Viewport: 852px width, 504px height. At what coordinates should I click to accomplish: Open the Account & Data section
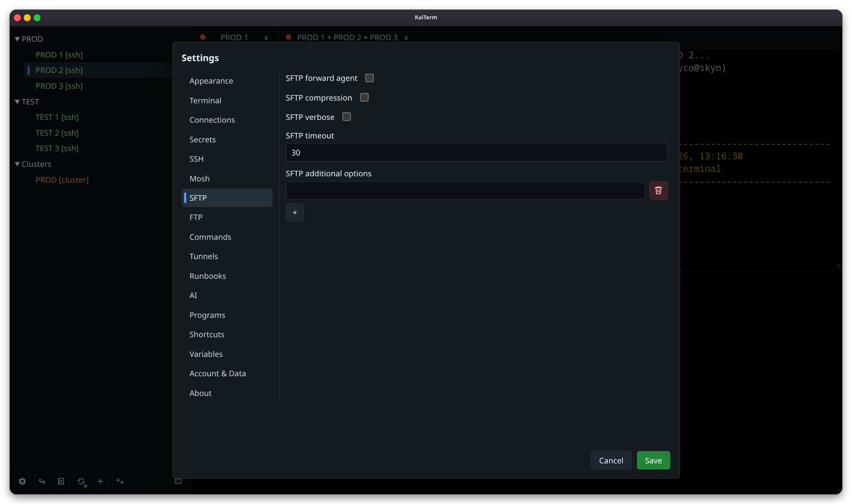pyautogui.click(x=227, y=373)
